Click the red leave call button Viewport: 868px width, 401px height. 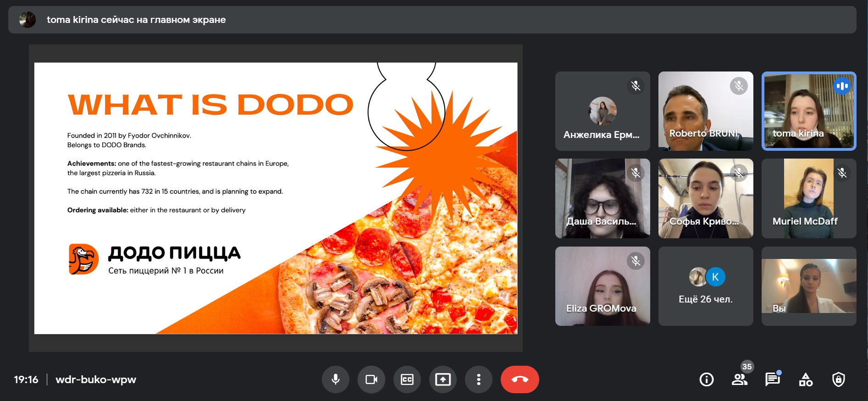pyautogui.click(x=520, y=379)
